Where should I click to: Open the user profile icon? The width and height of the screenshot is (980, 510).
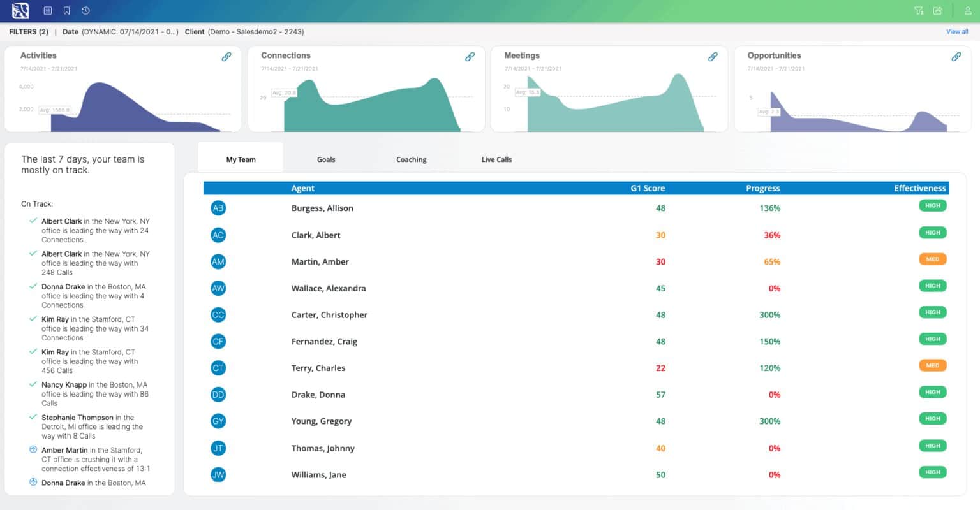pyautogui.click(x=969, y=11)
